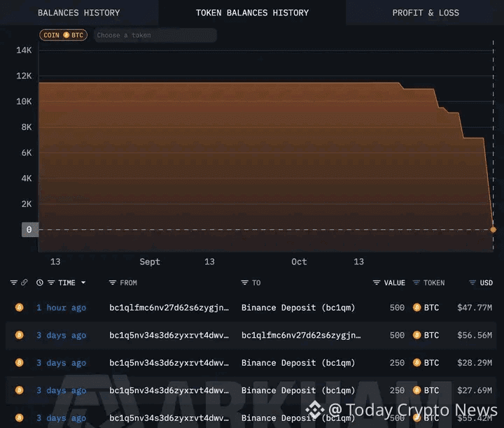504x428 pixels.
Task: Click BTC token icon in $47.77M row
Action: point(417,308)
